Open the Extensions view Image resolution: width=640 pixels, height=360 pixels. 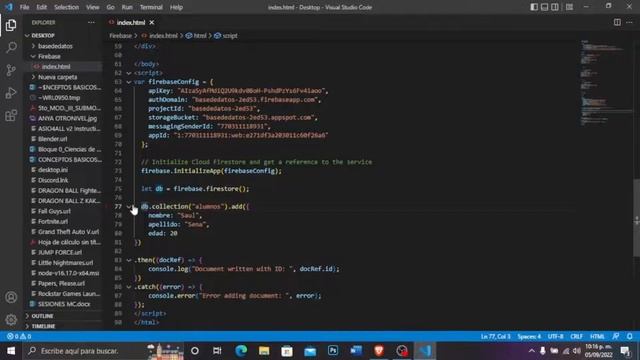pos(11,116)
